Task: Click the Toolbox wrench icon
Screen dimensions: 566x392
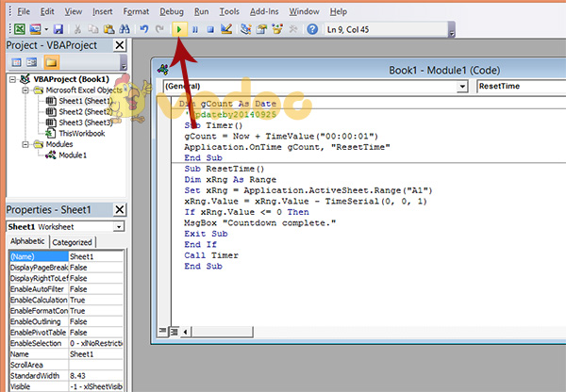Action: (293, 29)
